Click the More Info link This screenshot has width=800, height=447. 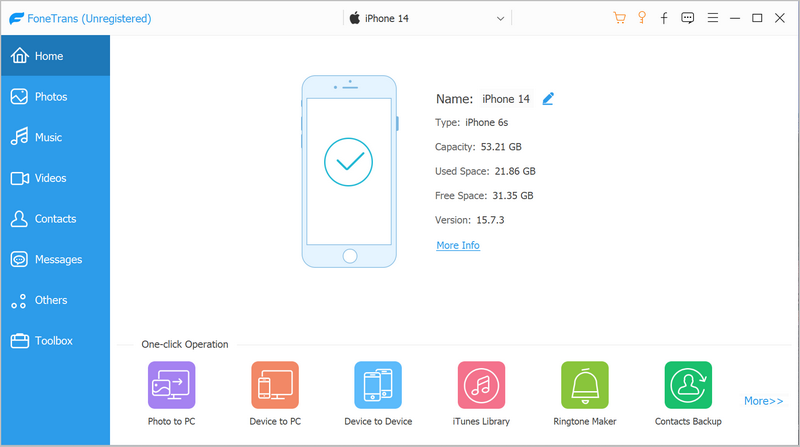click(458, 245)
